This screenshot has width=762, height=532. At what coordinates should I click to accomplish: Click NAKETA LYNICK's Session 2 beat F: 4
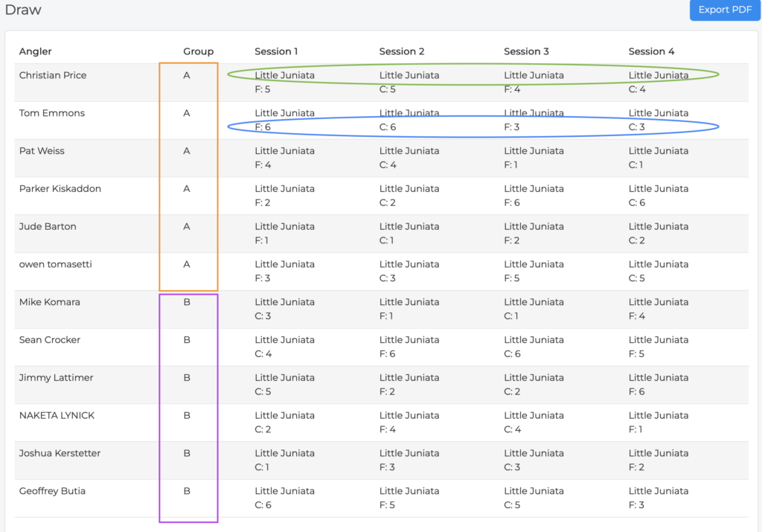click(387, 429)
